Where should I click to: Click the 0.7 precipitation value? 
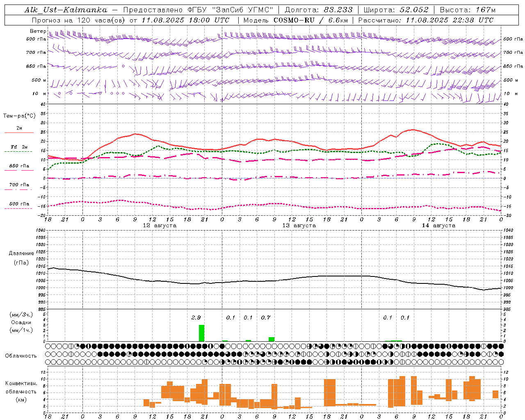[x=266, y=317]
